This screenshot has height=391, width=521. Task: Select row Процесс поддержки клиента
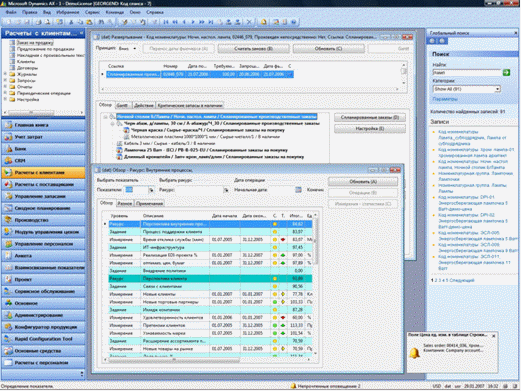(x=210, y=232)
